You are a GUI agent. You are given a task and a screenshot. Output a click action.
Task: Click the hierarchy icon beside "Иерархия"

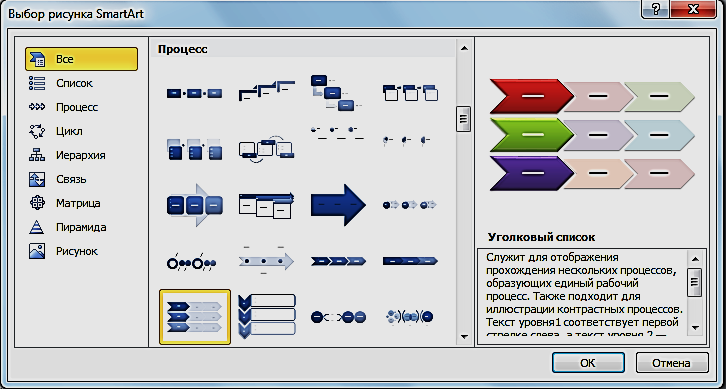tap(37, 155)
